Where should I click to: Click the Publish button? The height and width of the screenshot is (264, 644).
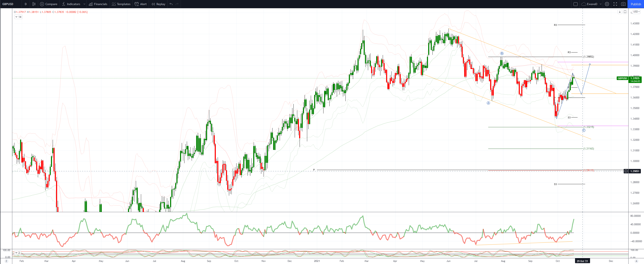pos(636,4)
